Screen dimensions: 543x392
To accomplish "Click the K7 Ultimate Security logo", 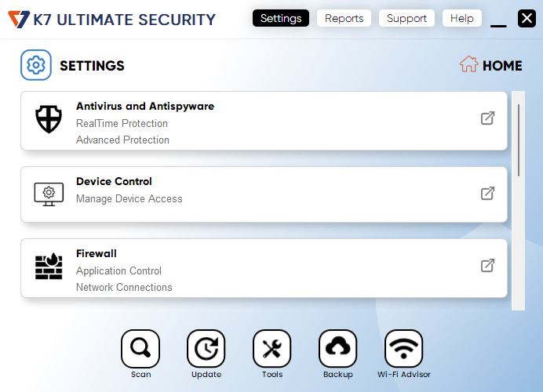I will 19,19.
